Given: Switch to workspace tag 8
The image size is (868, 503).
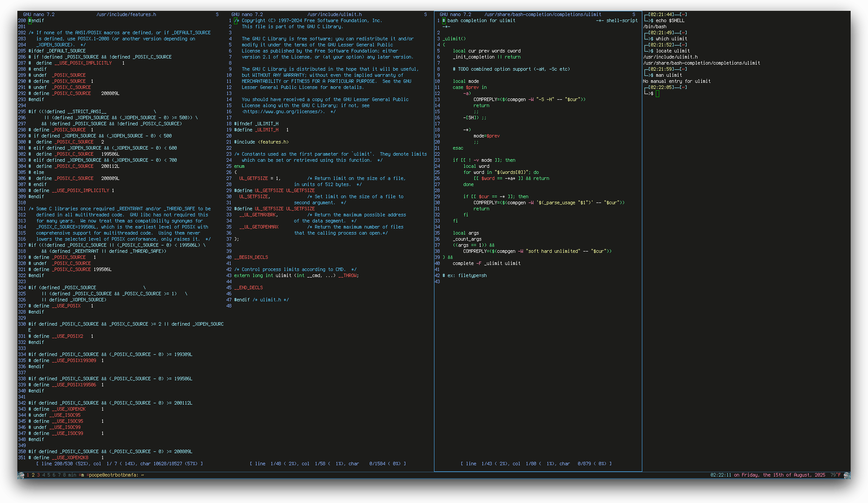Looking at the screenshot, I should coord(64,475).
